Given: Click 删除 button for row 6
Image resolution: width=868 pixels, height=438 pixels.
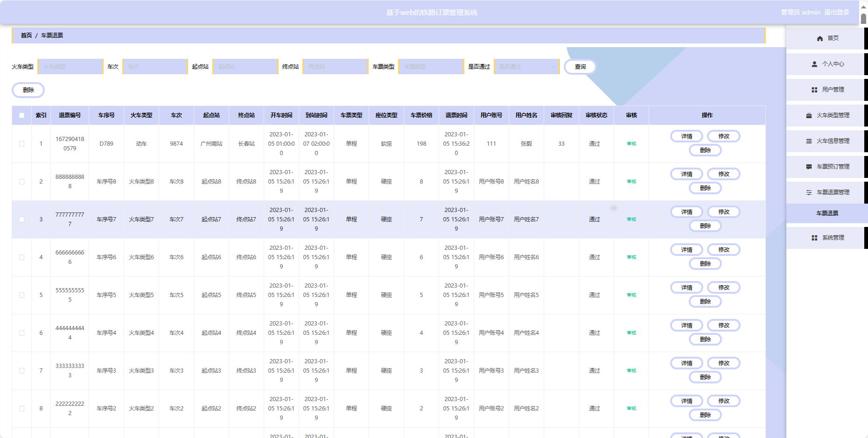Looking at the screenshot, I should click(x=705, y=339).
